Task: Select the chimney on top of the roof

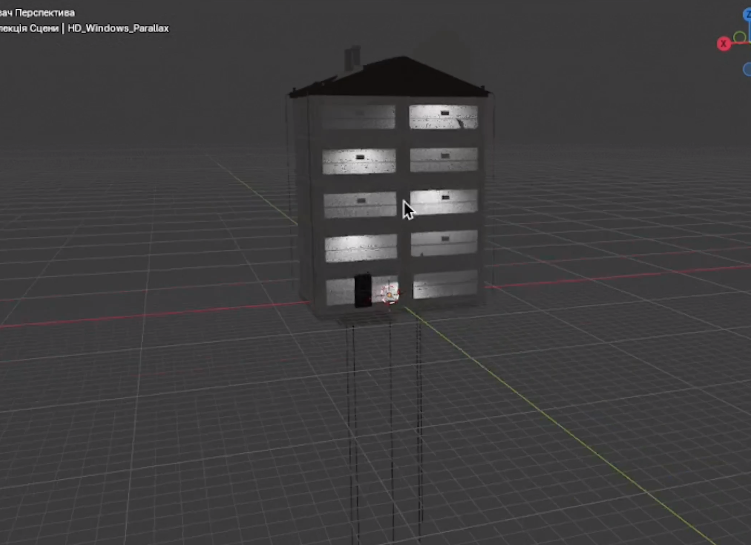Action: click(353, 59)
